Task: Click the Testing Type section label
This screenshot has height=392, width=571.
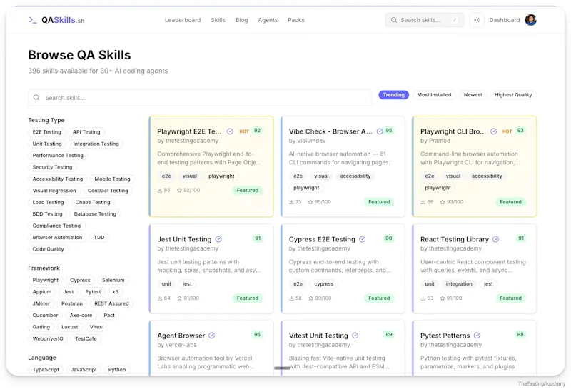Action: pyautogui.click(x=46, y=120)
